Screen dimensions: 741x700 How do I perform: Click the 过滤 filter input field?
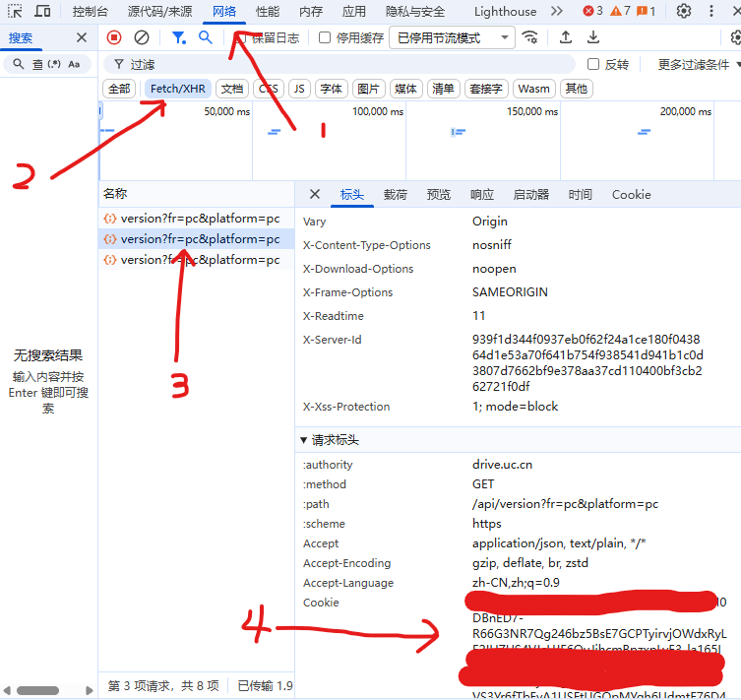pyautogui.click(x=340, y=64)
